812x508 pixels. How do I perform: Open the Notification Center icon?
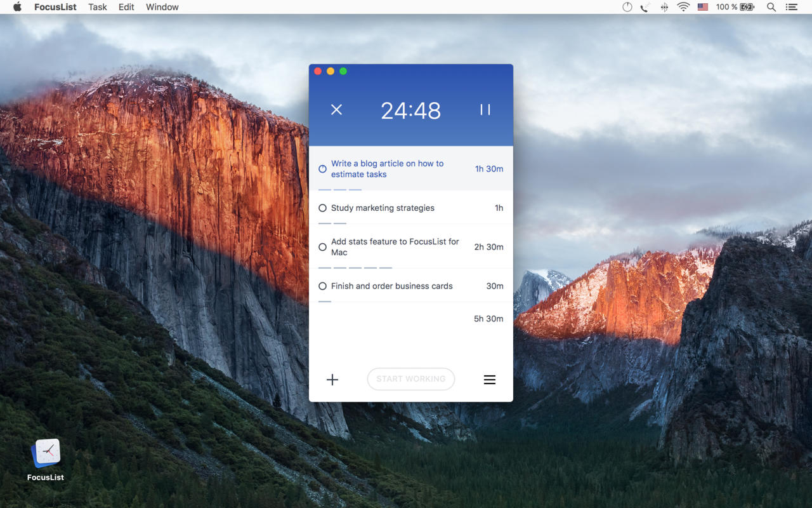pos(791,7)
